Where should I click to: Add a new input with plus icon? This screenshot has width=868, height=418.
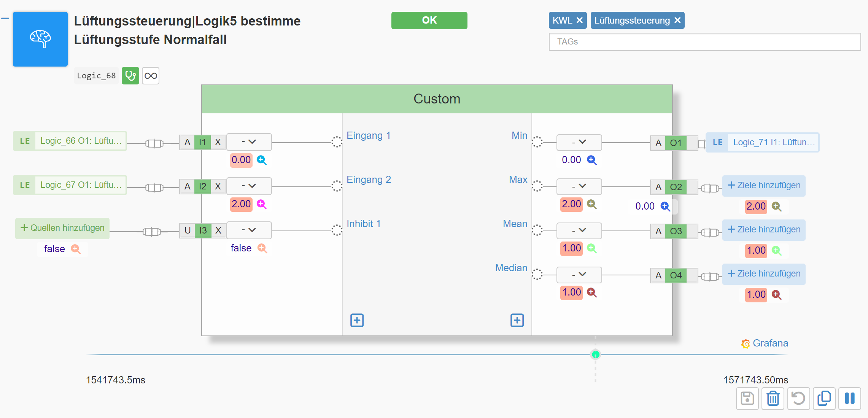tap(357, 320)
